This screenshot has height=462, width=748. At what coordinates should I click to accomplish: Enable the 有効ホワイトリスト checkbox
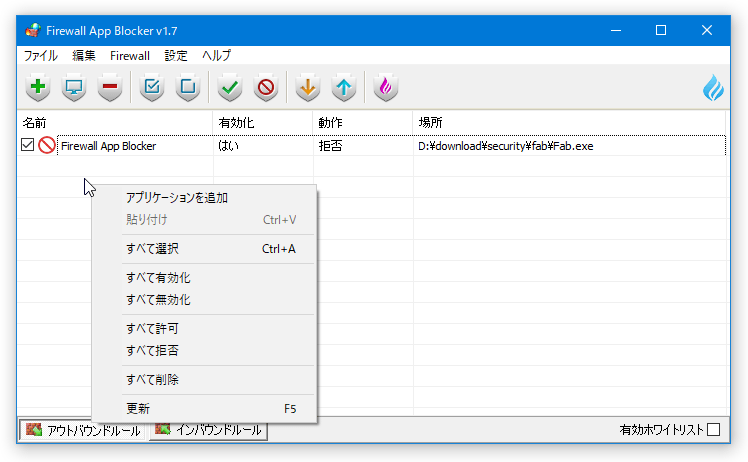coord(714,430)
